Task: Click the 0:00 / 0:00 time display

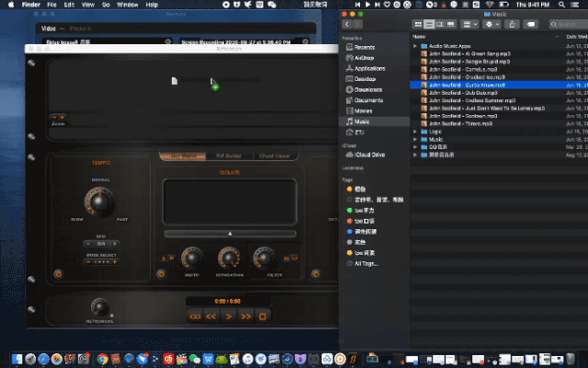Action: click(x=228, y=301)
